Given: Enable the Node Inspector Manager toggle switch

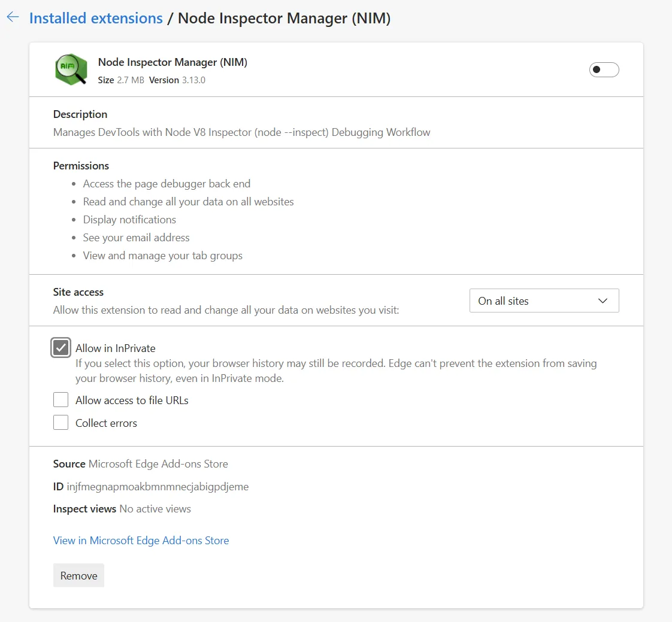Looking at the screenshot, I should [x=604, y=70].
